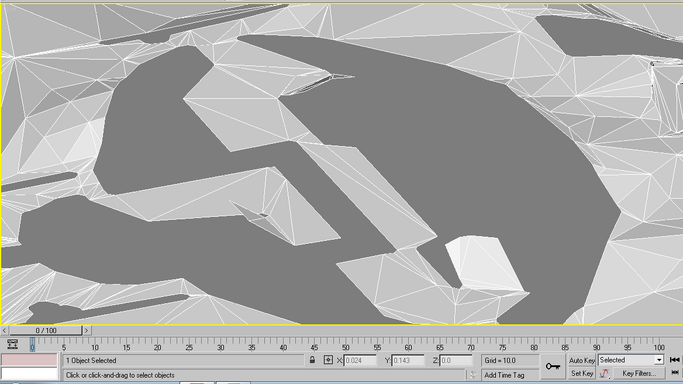The width and height of the screenshot is (683, 384).
Task: Open the Selected key-filter dropdown
Action: (631, 360)
